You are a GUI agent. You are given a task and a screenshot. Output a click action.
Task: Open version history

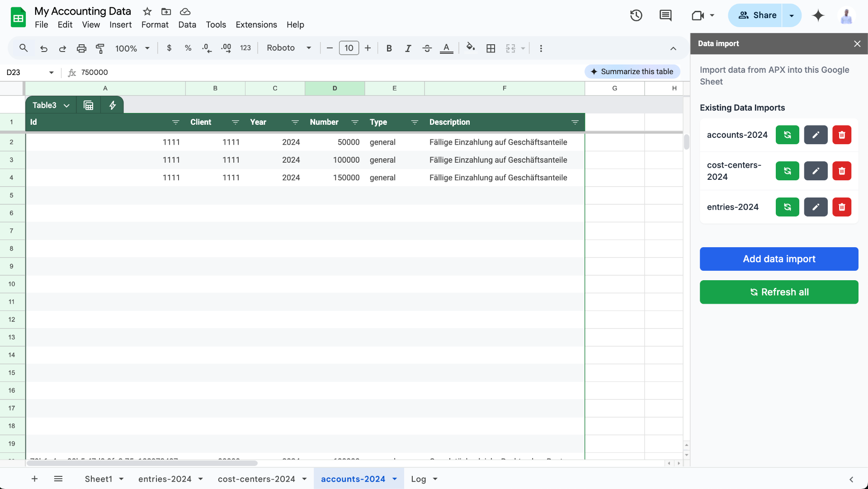click(x=636, y=15)
